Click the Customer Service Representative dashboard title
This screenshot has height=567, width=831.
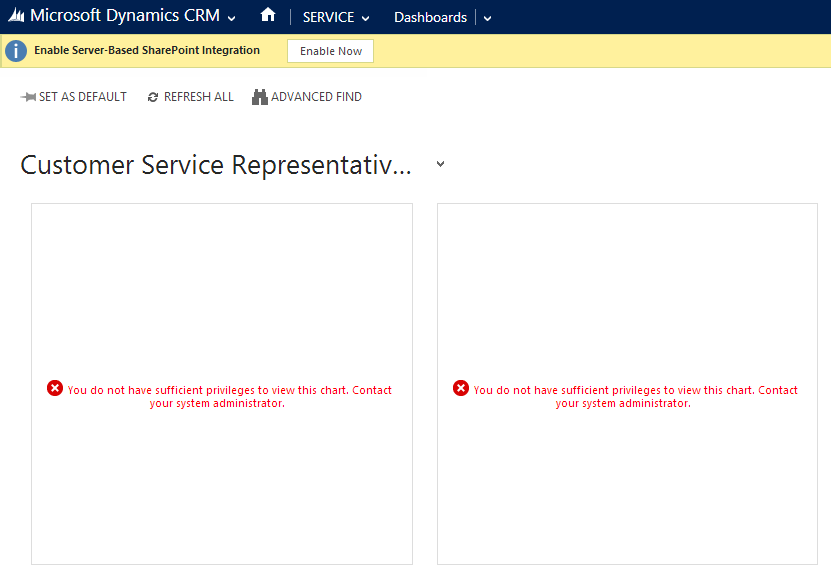tap(216, 165)
